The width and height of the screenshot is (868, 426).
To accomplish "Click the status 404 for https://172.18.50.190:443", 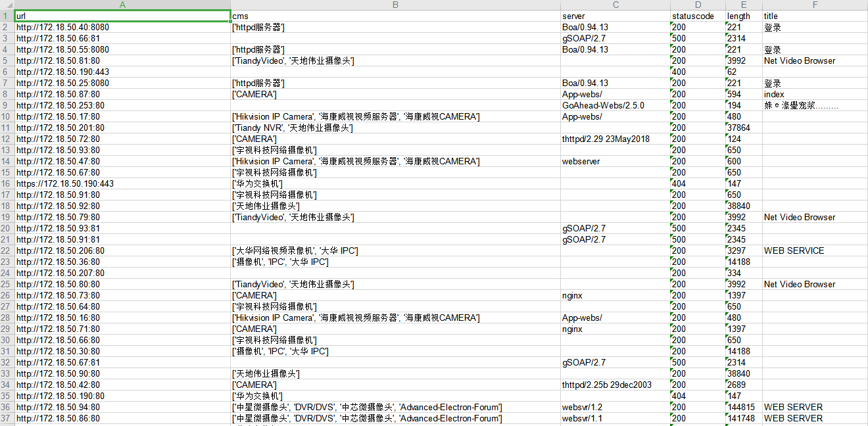I will click(697, 183).
